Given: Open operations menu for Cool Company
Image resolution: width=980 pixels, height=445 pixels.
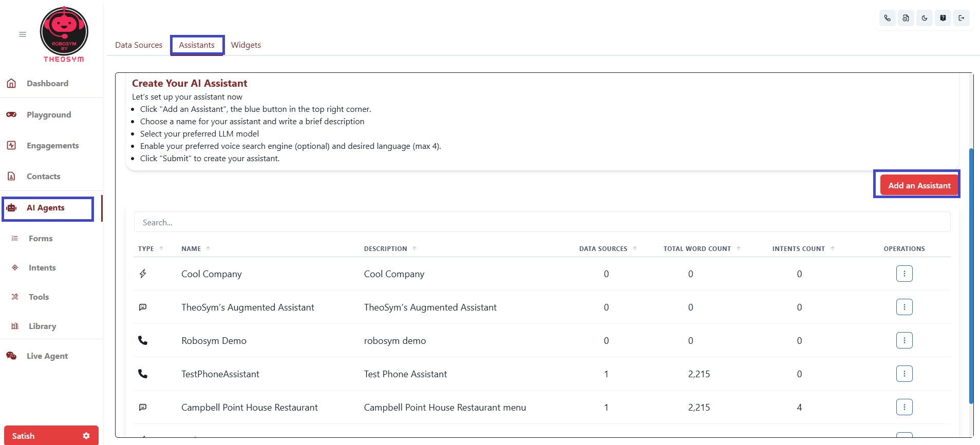Looking at the screenshot, I should point(904,274).
